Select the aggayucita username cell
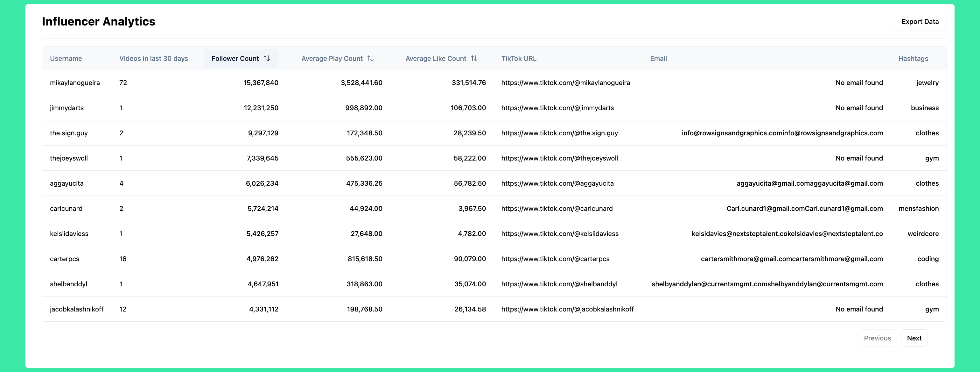This screenshot has height=372, width=980. pos(66,183)
